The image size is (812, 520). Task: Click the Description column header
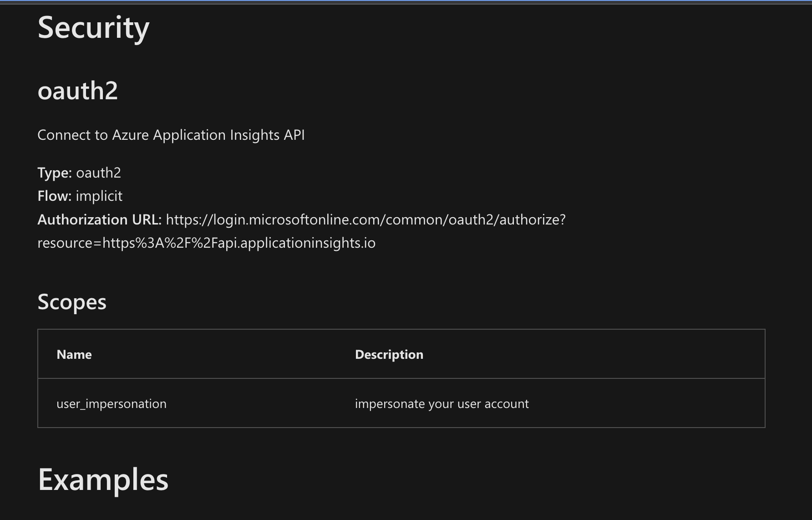(x=389, y=354)
